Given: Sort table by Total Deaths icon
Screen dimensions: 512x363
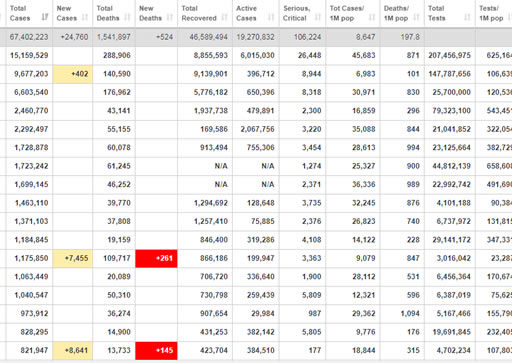Looking at the screenshot, I should (x=127, y=17).
